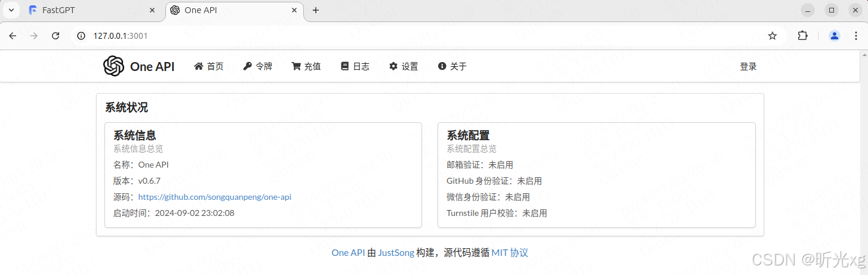868x275 pixels.
Task: Open the 设置 settings page
Action: point(404,66)
